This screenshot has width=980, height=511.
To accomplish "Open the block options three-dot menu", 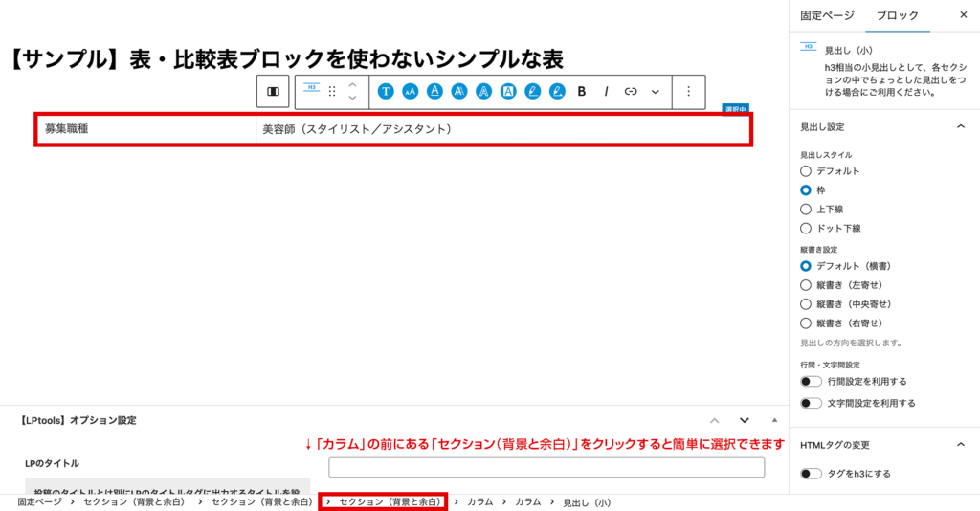I will [688, 92].
